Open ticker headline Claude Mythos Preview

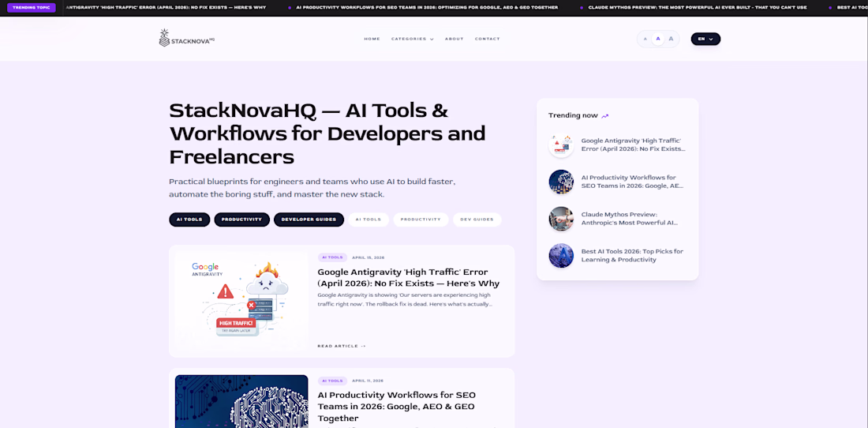tap(698, 8)
